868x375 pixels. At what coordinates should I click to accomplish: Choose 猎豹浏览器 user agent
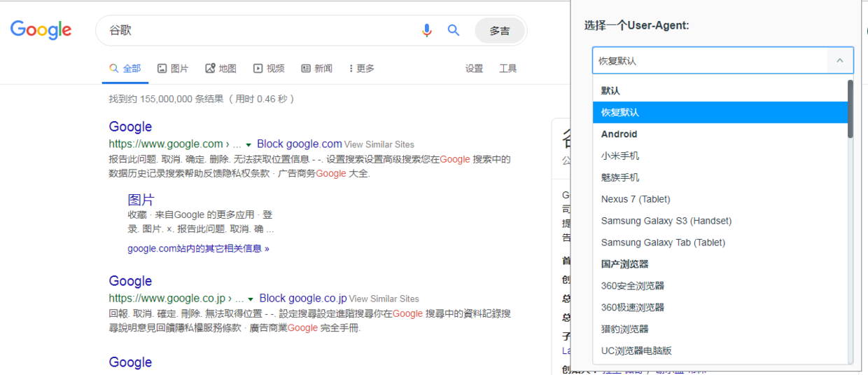[720, 329]
